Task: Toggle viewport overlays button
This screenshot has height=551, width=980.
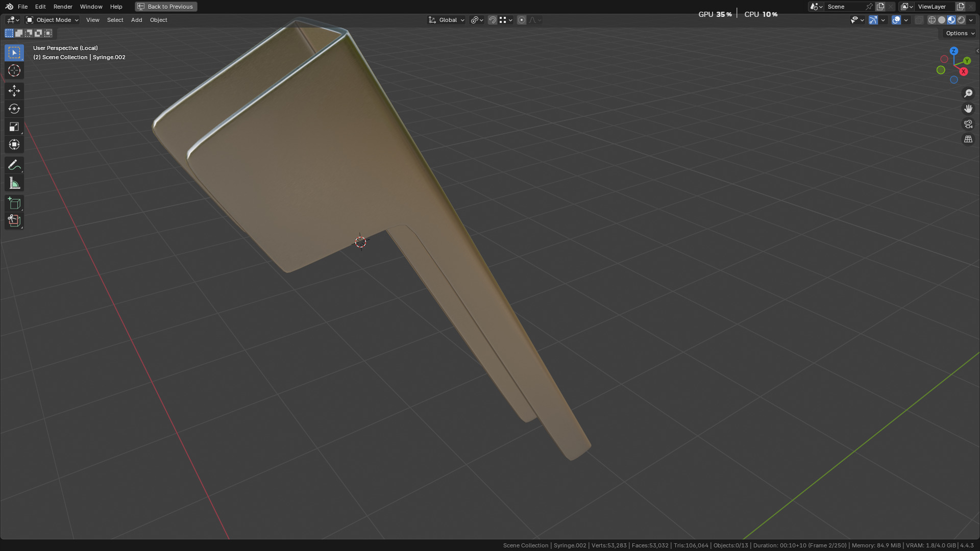Action: click(x=896, y=20)
